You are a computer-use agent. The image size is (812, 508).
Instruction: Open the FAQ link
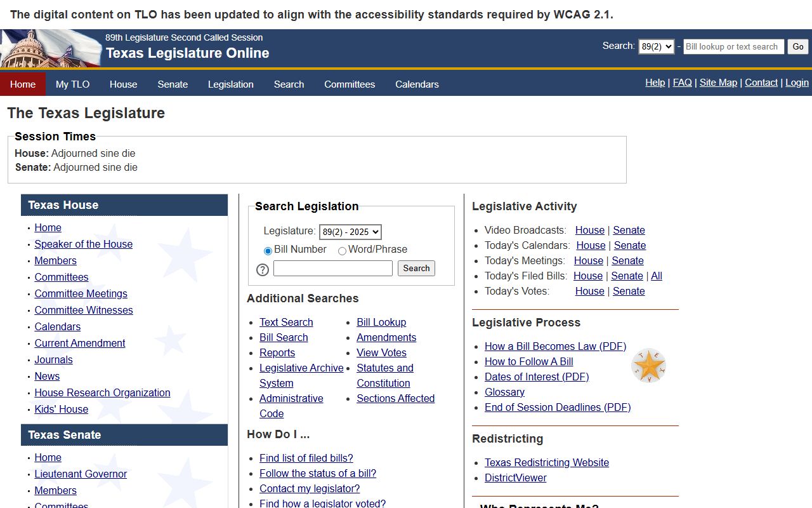coord(682,83)
